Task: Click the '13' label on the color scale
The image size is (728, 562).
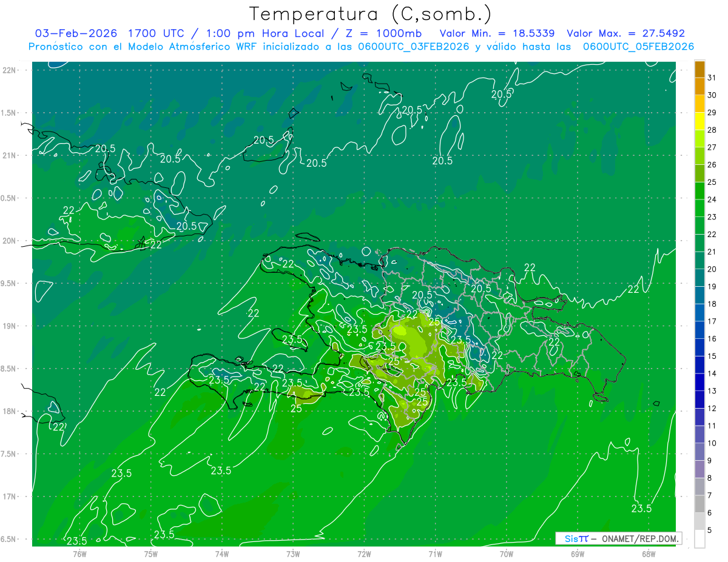Action: pos(712,391)
